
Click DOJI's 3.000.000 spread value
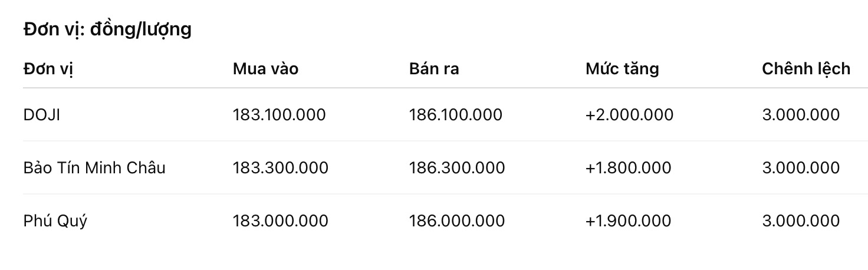800,114
